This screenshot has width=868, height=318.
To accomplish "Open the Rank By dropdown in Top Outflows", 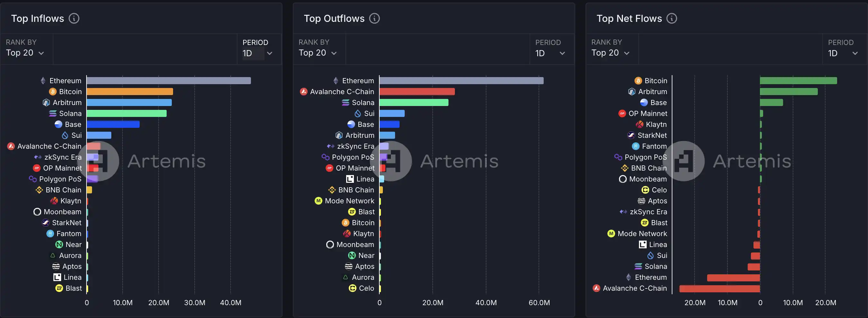I will (318, 53).
